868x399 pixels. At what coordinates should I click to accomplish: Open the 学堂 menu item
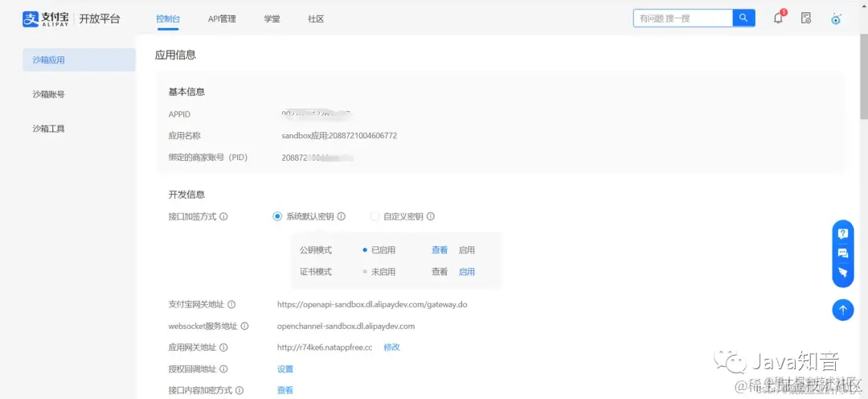(272, 19)
